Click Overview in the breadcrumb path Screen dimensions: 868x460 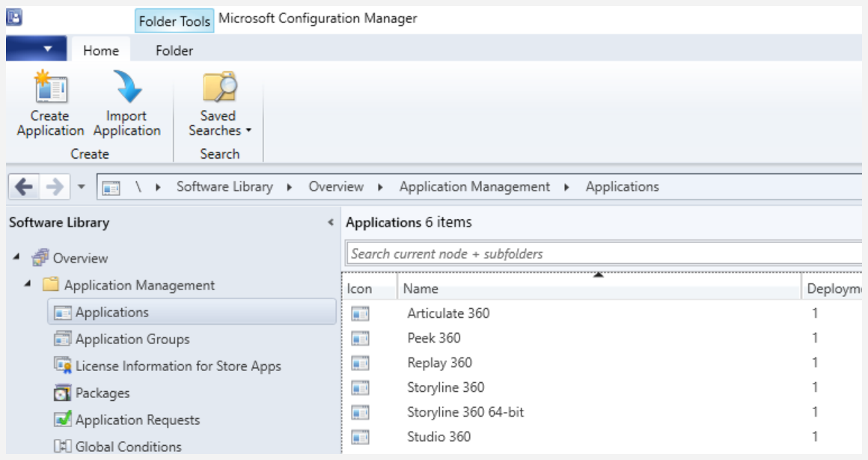pyautogui.click(x=336, y=186)
